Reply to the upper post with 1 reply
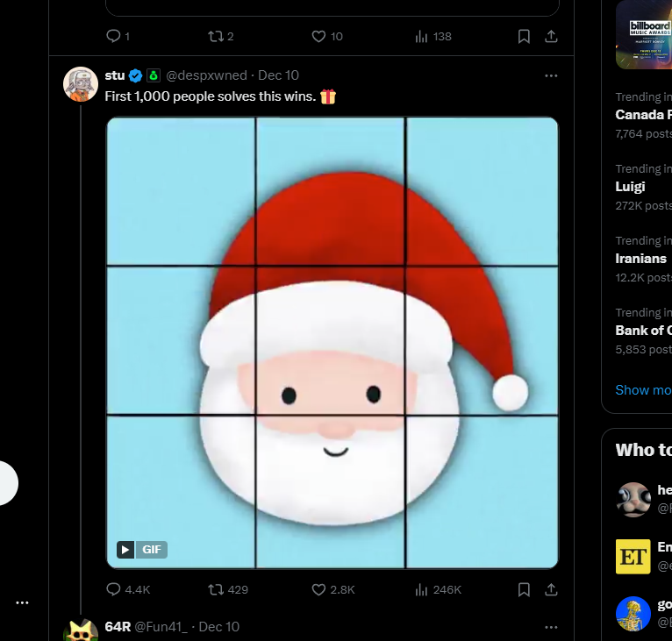This screenshot has width=672, height=641. click(118, 37)
